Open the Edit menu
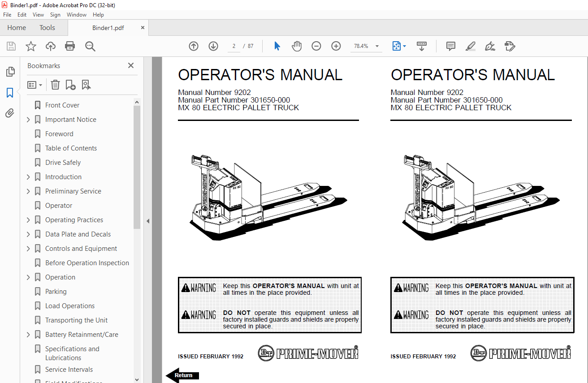The height and width of the screenshot is (383, 588). point(22,15)
